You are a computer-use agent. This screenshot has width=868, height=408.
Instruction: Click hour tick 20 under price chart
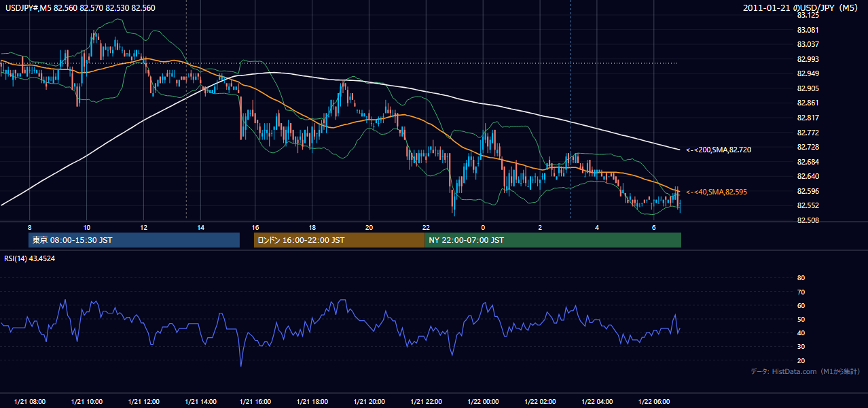click(x=369, y=227)
